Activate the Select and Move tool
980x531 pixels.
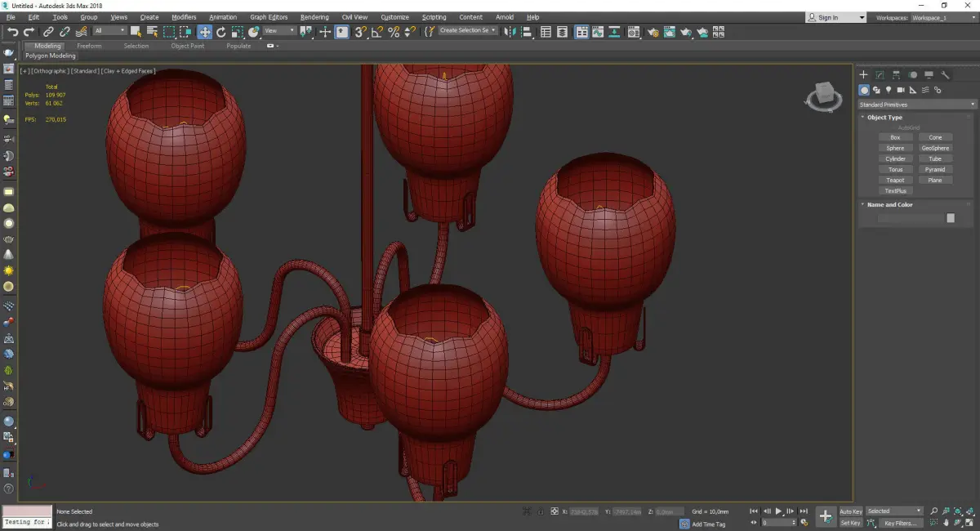[x=204, y=31]
